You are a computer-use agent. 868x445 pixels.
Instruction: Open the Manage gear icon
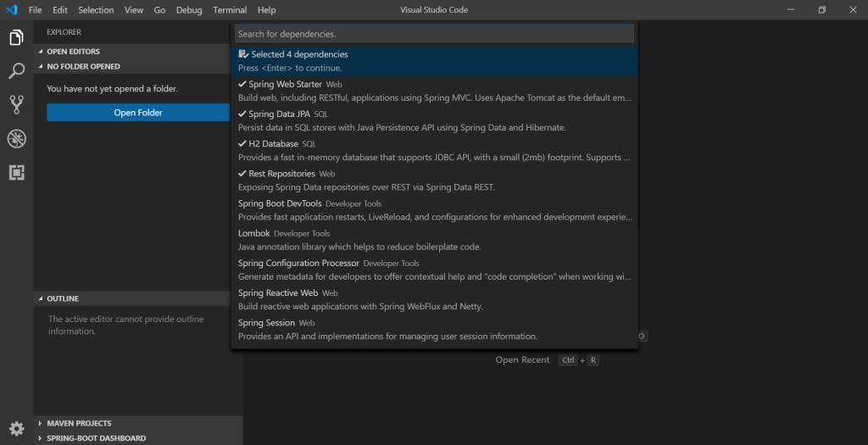(17, 428)
